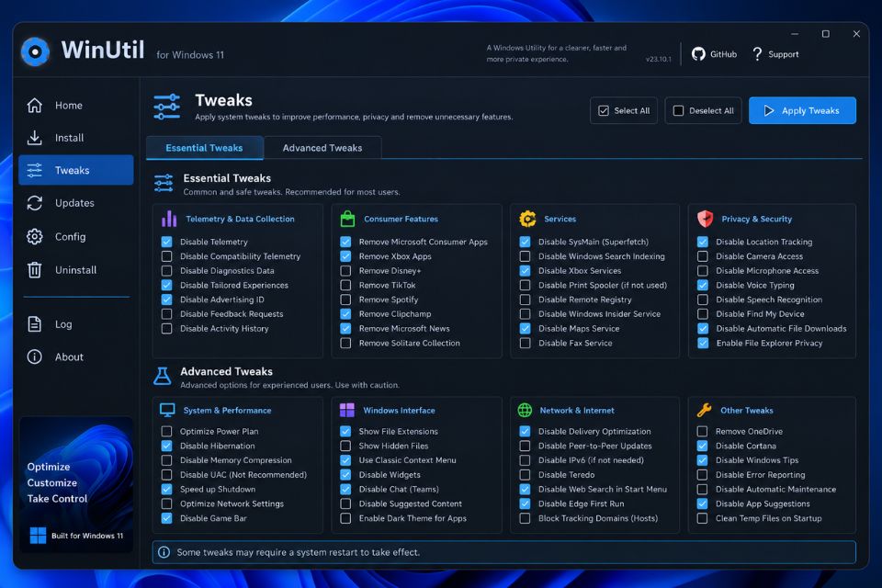Viewport: 882px width, 588px height.
Task: Check Remove TikTok
Action: 345,286
